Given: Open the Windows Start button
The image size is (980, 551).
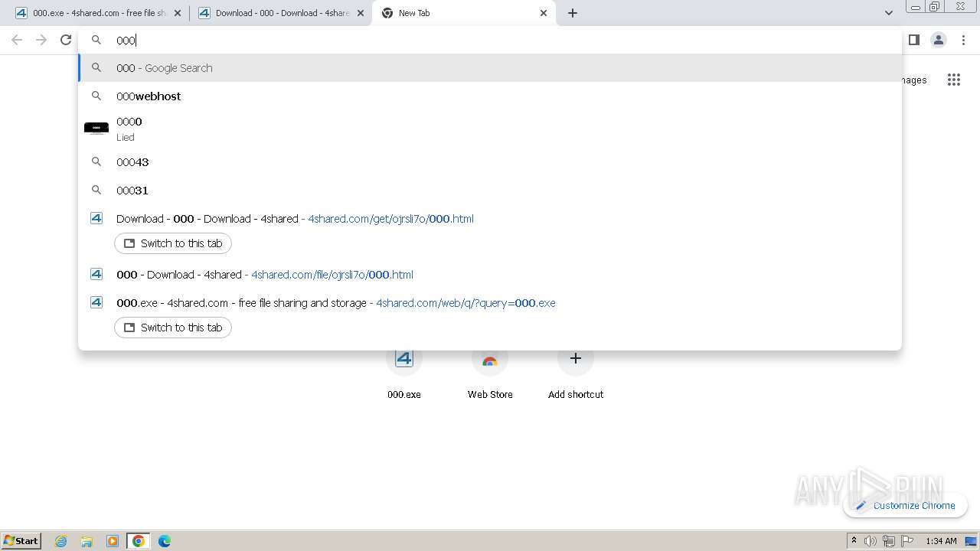Looking at the screenshot, I should [21, 540].
